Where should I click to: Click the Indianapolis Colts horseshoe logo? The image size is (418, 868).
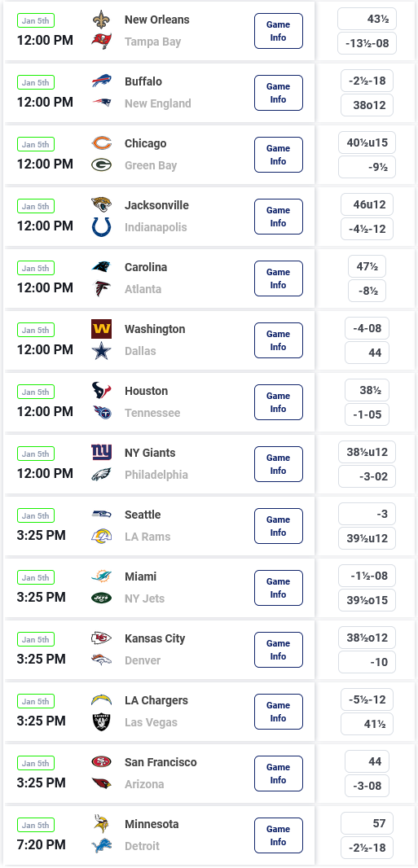click(x=101, y=227)
